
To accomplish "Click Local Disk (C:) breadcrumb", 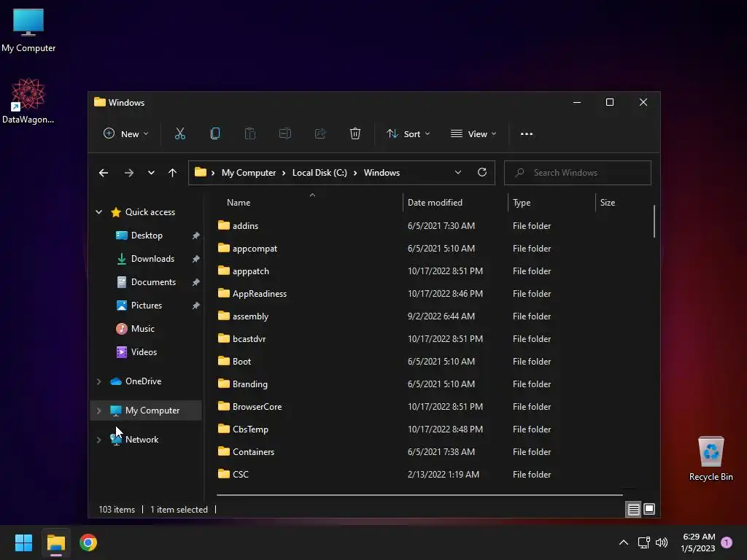I will point(320,173).
